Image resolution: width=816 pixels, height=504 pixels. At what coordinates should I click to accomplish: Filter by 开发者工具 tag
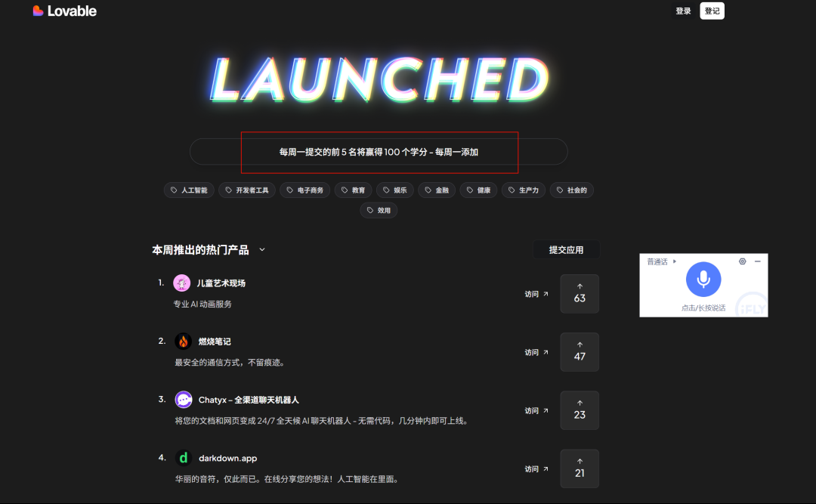[247, 190]
